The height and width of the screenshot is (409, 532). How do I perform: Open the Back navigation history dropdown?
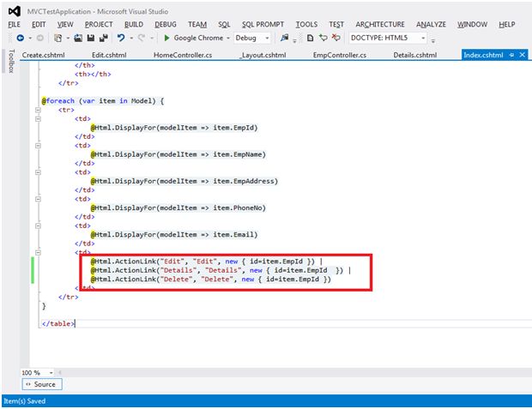pyautogui.click(x=30, y=38)
